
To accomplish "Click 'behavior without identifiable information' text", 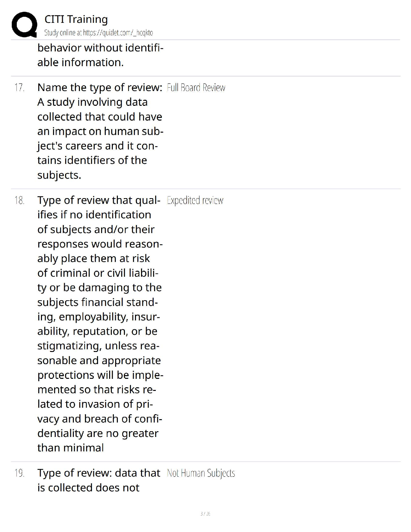I will pos(100,55).
